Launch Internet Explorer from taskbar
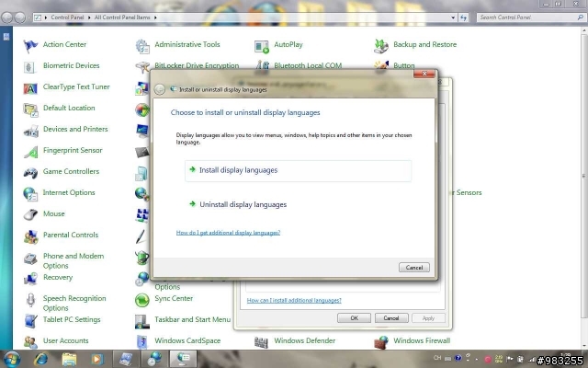Screen dimensions: 588x368 pyautogui.click(x=40, y=360)
